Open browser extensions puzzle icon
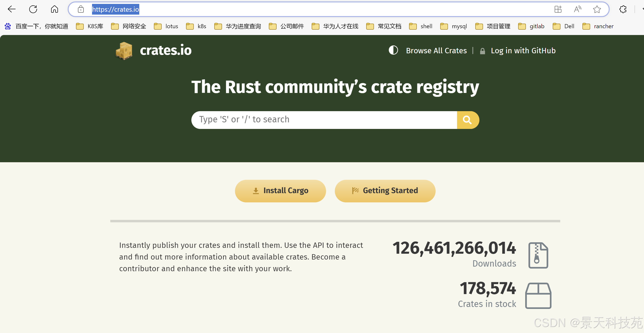Image resolution: width=644 pixels, height=333 pixels. [x=623, y=9]
